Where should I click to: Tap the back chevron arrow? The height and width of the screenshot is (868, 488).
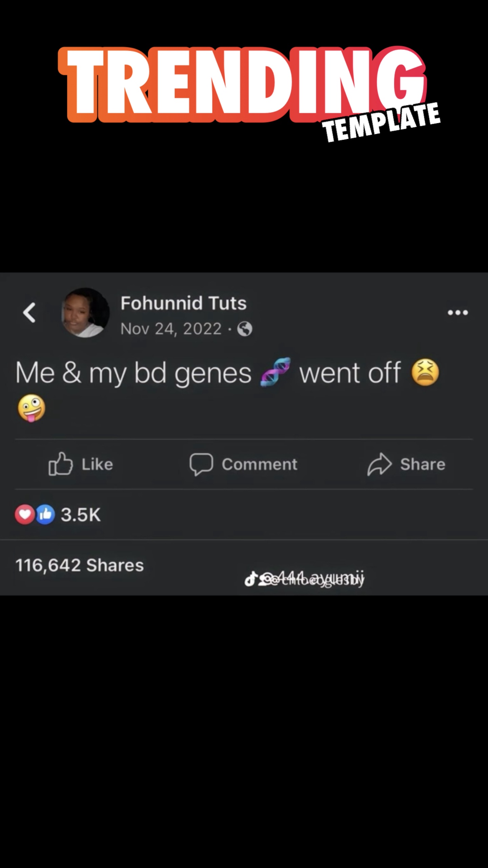point(29,312)
